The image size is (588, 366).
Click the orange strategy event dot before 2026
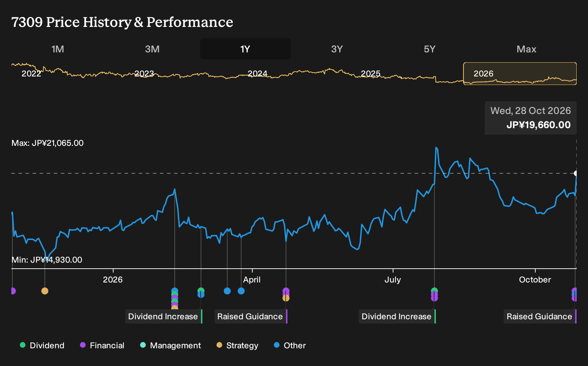point(45,291)
